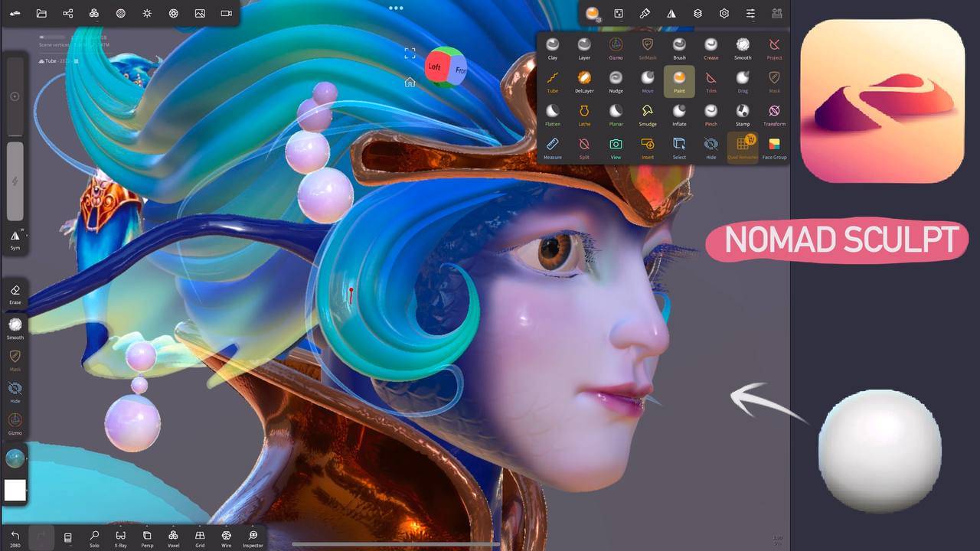Select Hide shortcut on left bar
This screenshot has width=980, height=551.
coord(15,392)
